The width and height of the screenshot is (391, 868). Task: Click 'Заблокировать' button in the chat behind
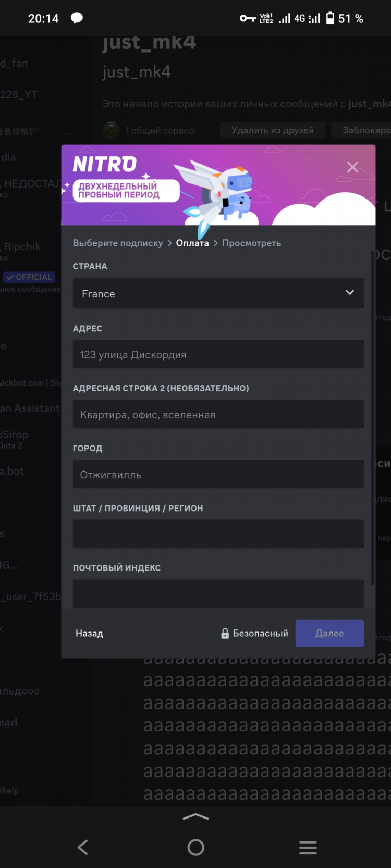362,130
